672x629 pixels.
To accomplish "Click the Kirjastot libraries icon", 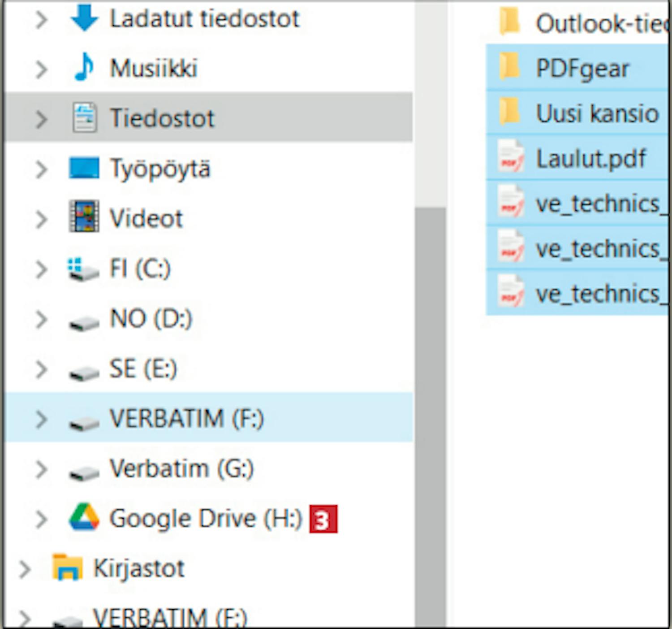I will coord(67,568).
